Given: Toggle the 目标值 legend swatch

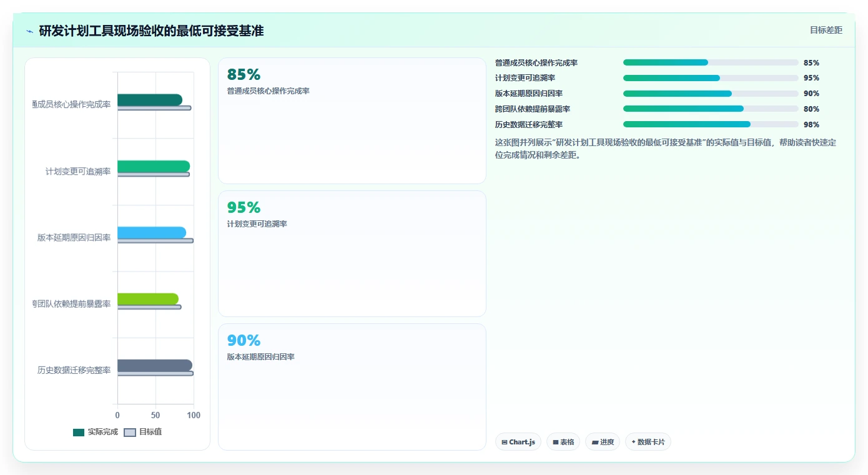Looking at the screenshot, I should [130, 433].
